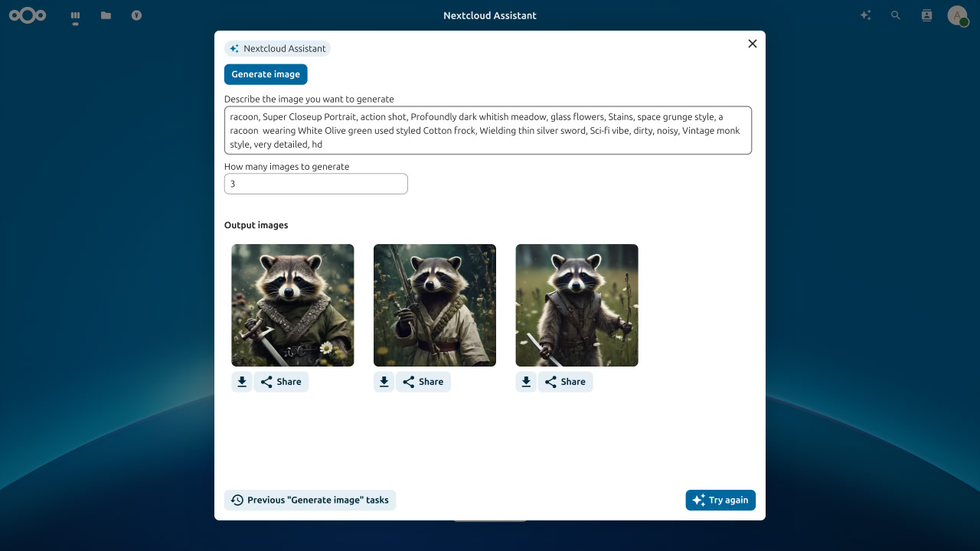Image resolution: width=980 pixels, height=551 pixels.
Task: Download the third raccoon image
Action: coord(526,382)
